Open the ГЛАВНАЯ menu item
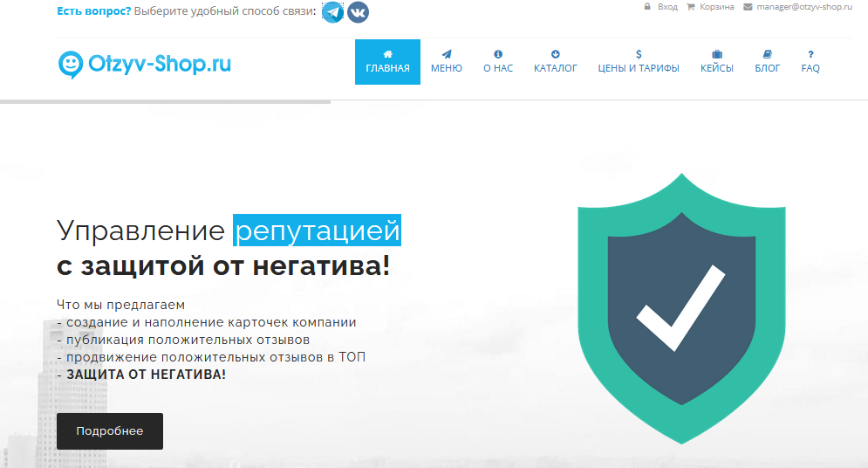Viewport: 868px width, 468px height. pos(387,62)
